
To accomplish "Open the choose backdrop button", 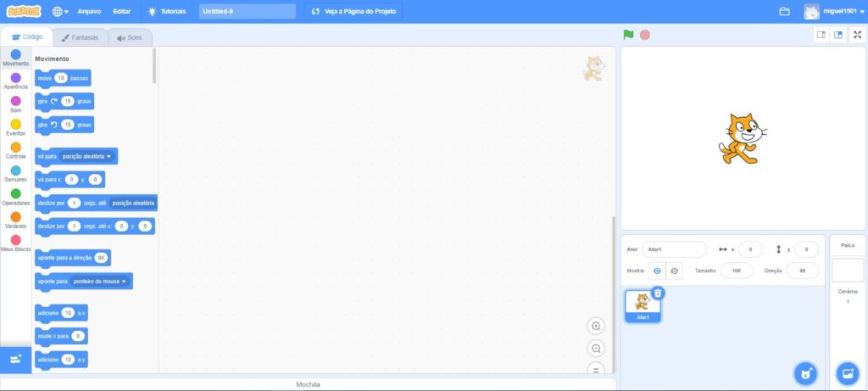I will (847, 372).
